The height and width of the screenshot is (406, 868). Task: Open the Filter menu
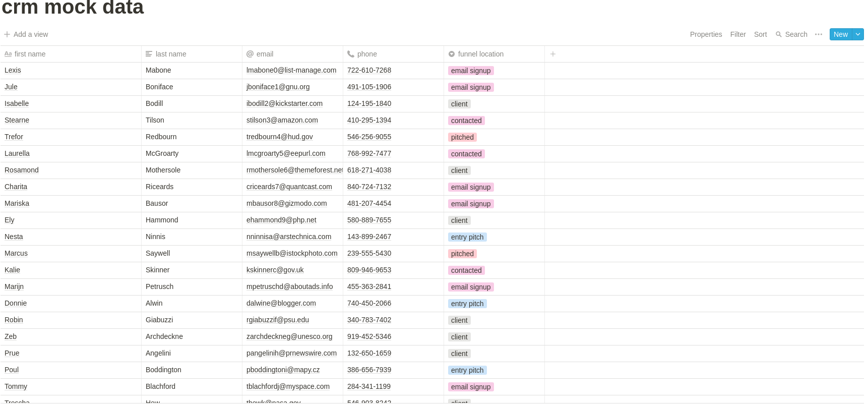coord(737,34)
